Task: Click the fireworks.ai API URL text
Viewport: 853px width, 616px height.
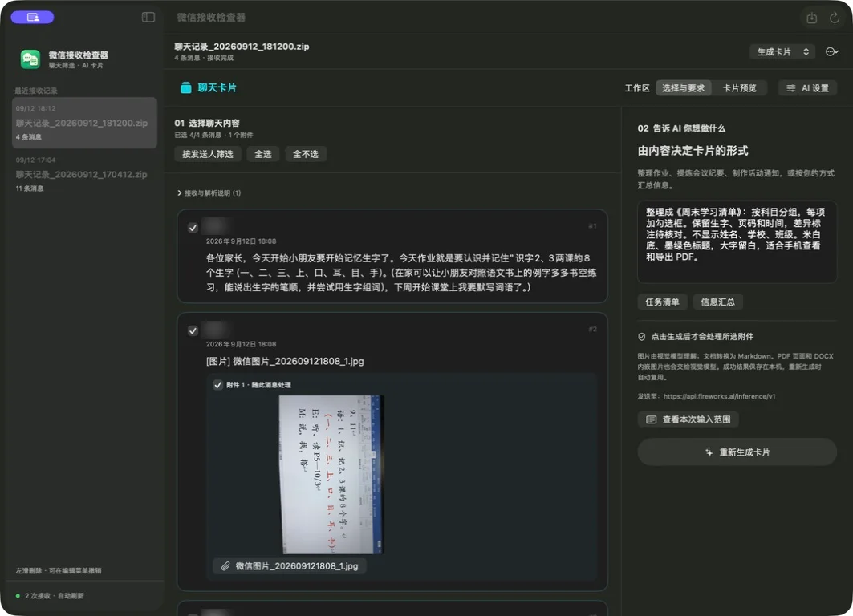Action: click(719, 396)
